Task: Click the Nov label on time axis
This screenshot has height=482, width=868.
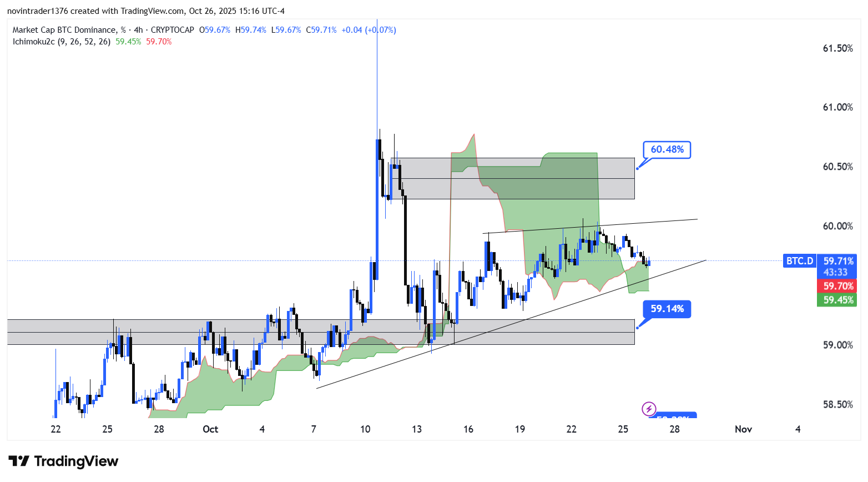Action: [743, 429]
